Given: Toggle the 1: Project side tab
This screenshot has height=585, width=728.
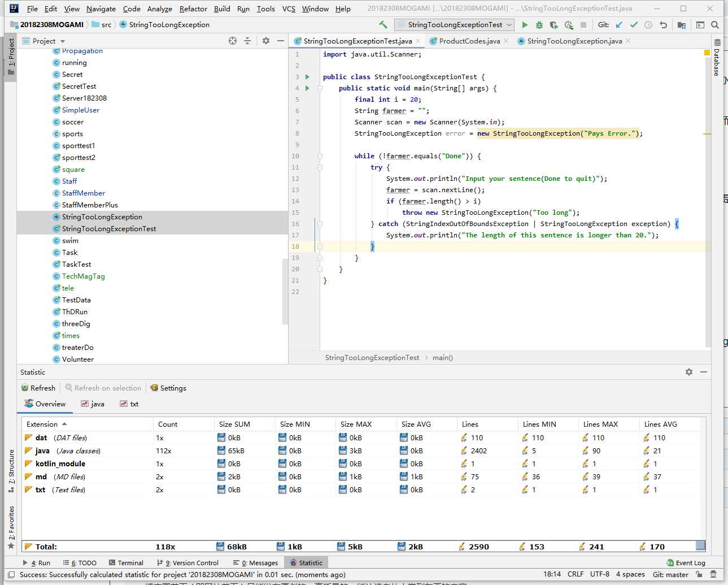Looking at the screenshot, I should [x=11, y=57].
